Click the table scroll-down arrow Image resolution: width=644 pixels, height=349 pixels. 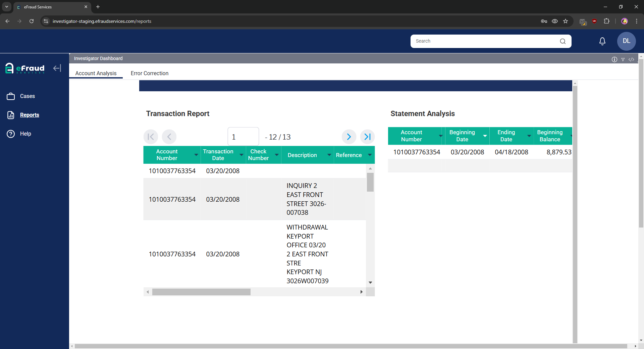(370, 283)
